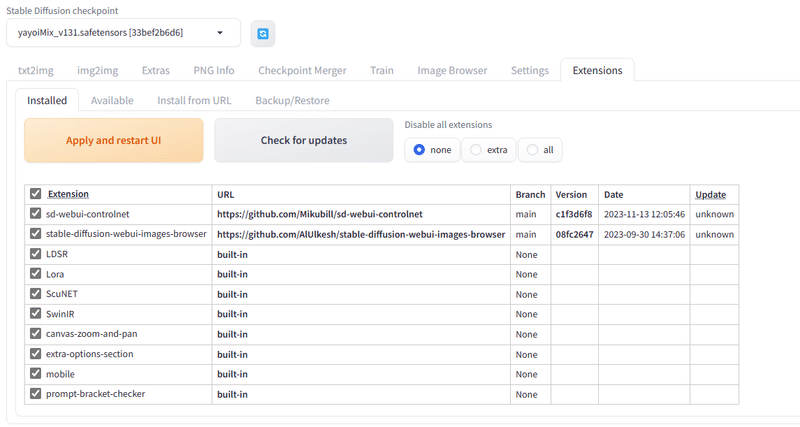The height and width of the screenshot is (427, 800).
Task: Sort by the Update column header
Action: click(710, 194)
